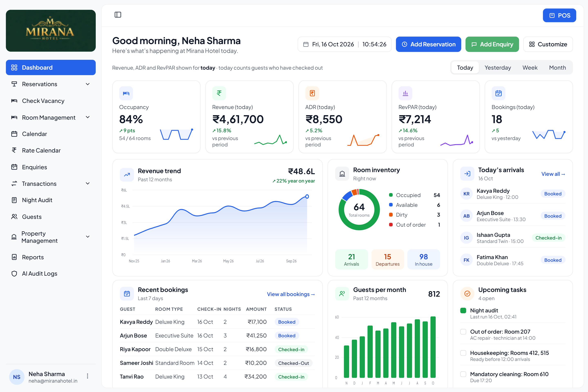Image resolution: width=588 pixels, height=392 pixels.
Task: Click the date and time display
Action: tap(344, 44)
